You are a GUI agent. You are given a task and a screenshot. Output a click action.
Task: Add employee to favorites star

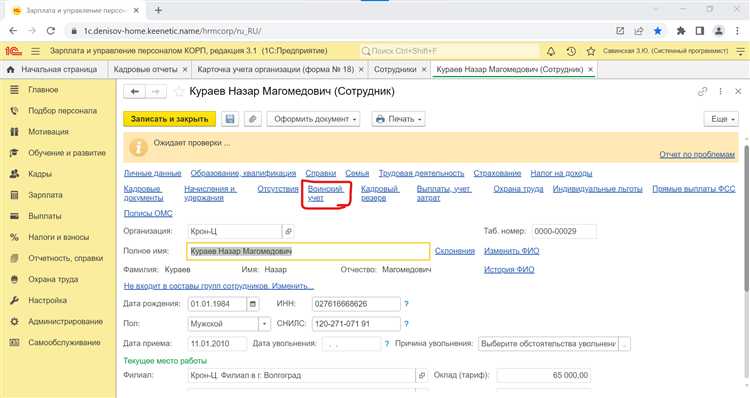coord(179,91)
